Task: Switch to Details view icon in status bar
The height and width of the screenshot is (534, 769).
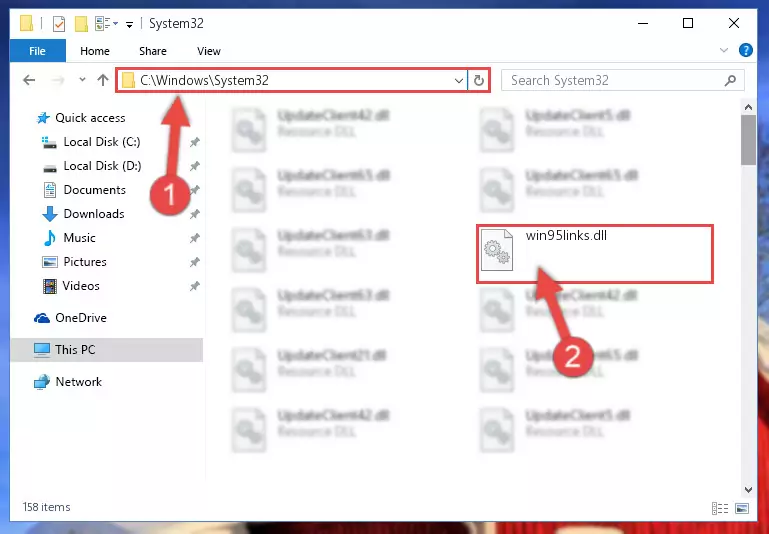Action: click(719, 508)
